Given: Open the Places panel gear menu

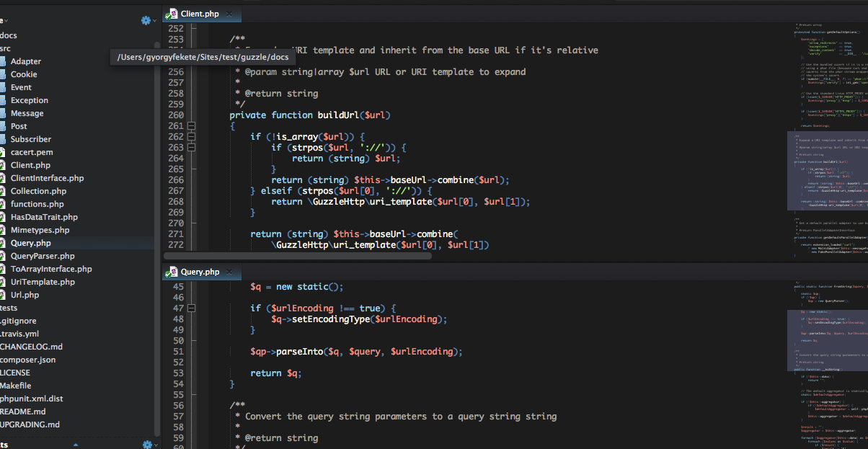Looking at the screenshot, I should [146, 20].
